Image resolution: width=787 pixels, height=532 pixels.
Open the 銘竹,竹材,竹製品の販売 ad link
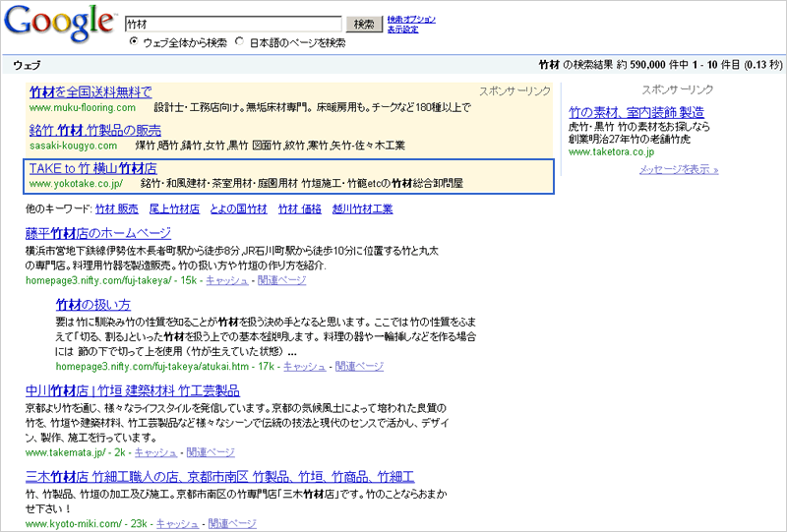[x=95, y=130]
